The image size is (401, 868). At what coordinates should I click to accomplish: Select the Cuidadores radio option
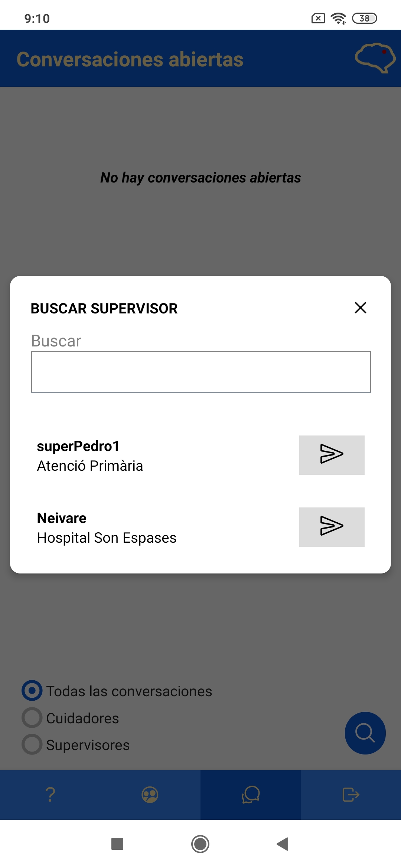point(32,718)
